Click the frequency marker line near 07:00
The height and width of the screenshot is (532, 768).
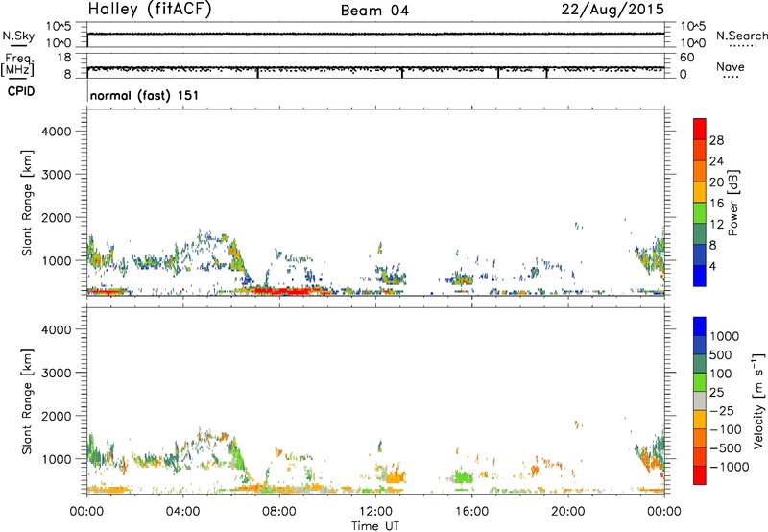click(257, 72)
